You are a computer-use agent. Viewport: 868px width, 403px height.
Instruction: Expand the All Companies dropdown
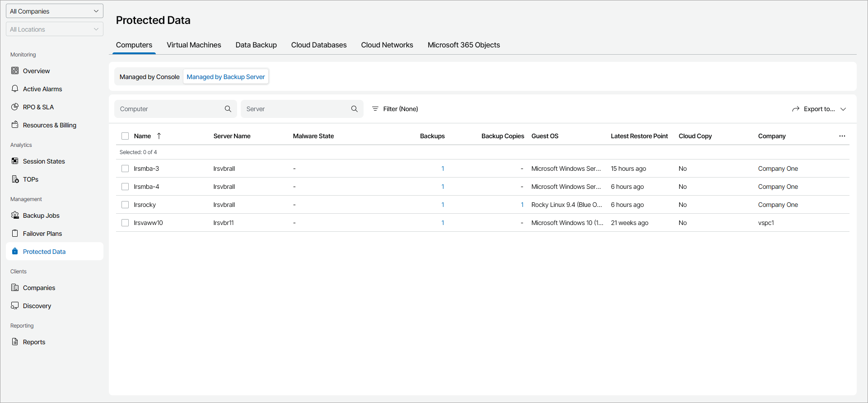55,11
